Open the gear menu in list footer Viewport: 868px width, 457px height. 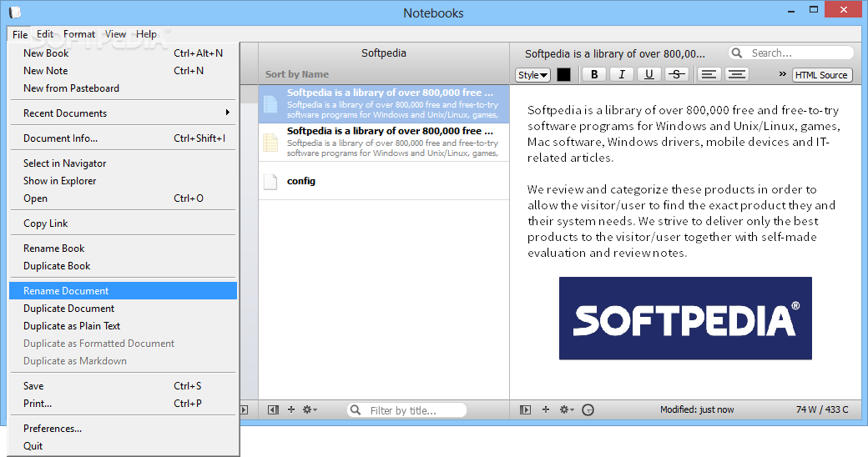click(x=310, y=409)
